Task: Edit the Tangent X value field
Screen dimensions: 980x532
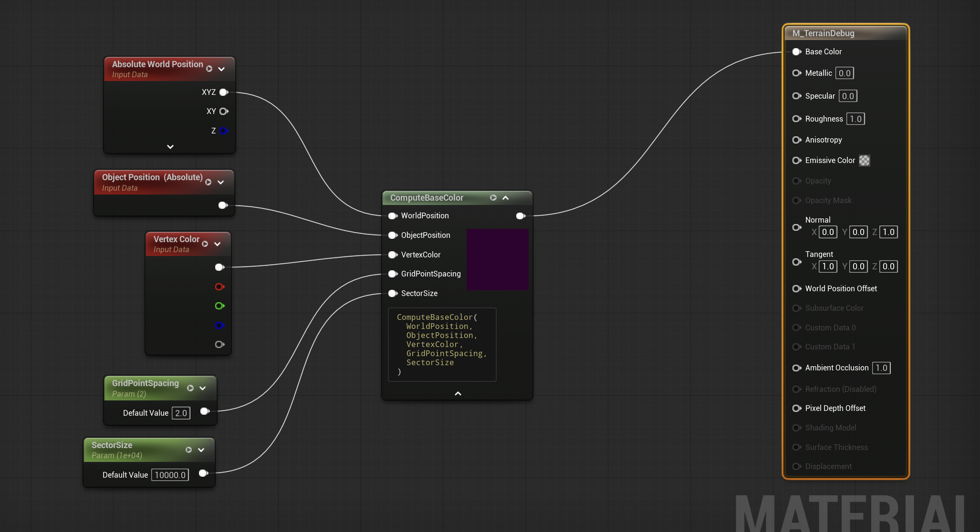Action: coord(828,266)
